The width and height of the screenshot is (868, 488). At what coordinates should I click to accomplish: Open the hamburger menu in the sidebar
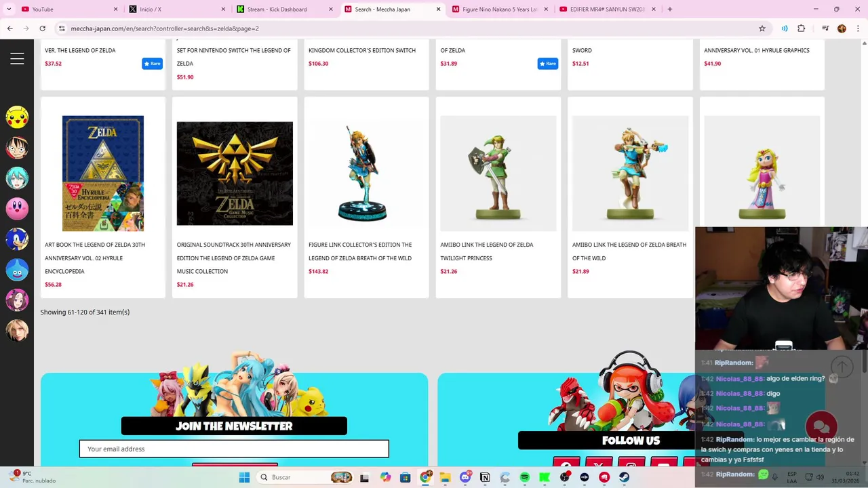[17, 59]
